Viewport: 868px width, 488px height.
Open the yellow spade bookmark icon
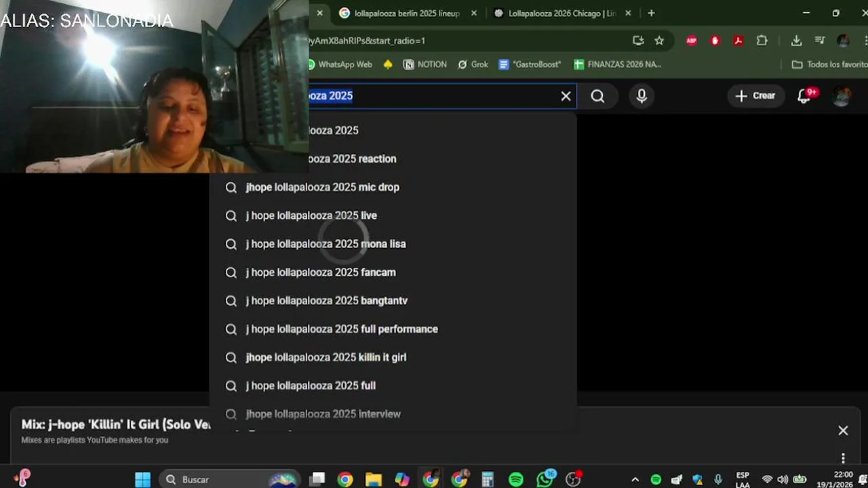tap(388, 64)
